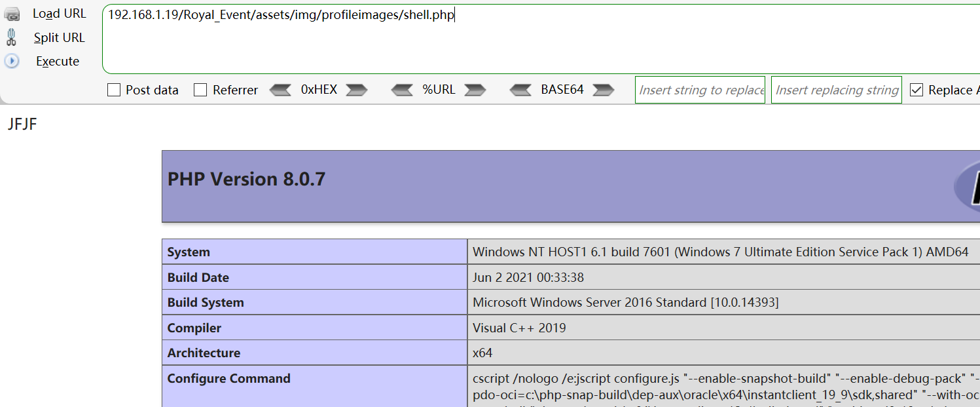The image size is (980, 407).
Task: Click the Insert string to replace field
Action: point(700,90)
